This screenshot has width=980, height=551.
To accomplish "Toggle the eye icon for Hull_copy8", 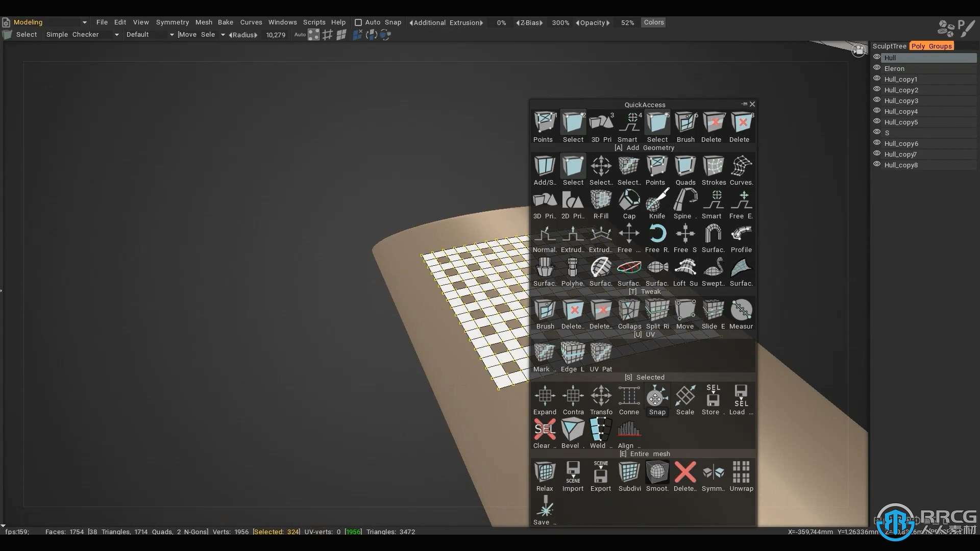I will pos(877,164).
